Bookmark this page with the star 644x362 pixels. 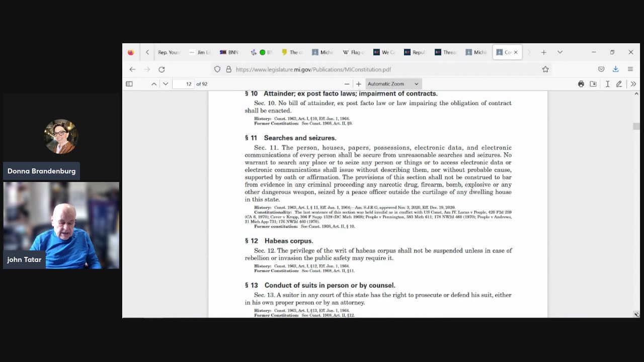tap(545, 69)
